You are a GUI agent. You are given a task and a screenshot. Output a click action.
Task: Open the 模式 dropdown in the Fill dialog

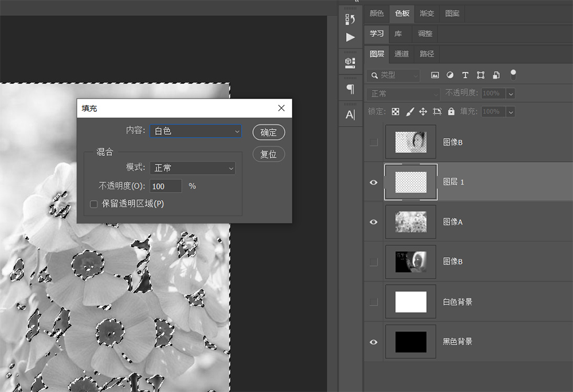point(193,168)
